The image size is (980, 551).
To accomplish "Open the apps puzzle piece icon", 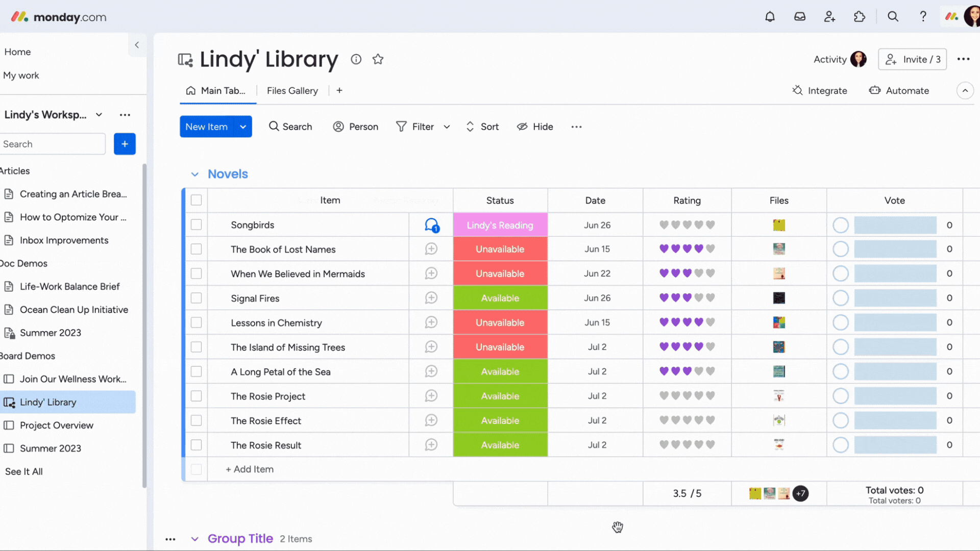I will coord(860,17).
